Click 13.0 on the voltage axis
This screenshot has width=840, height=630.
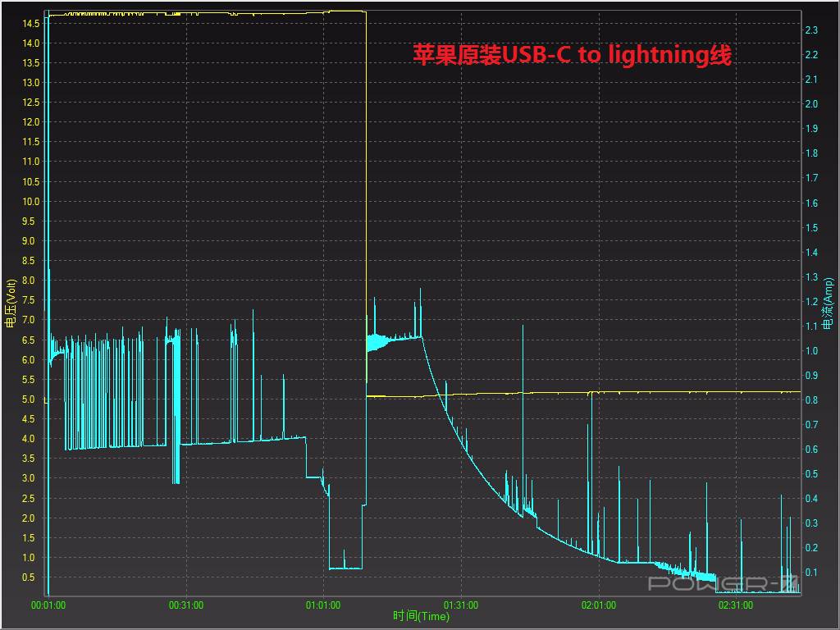click(x=31, y=83)
